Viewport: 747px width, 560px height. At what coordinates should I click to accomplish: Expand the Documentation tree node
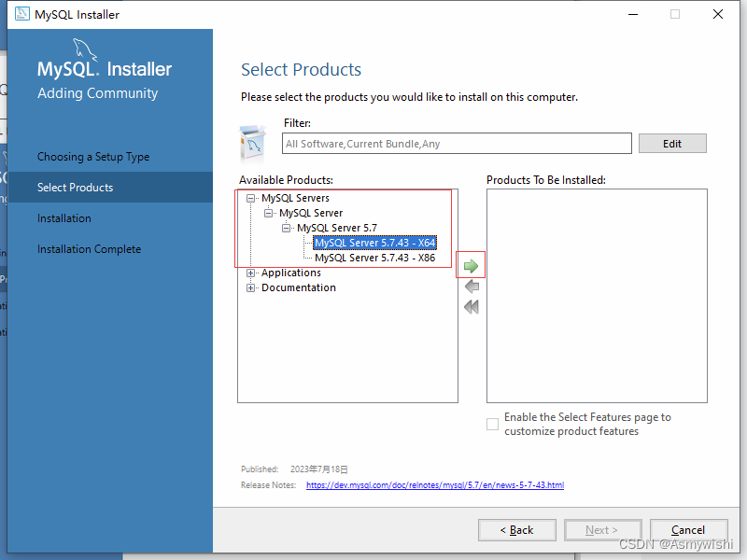click(x=250, y=287)
